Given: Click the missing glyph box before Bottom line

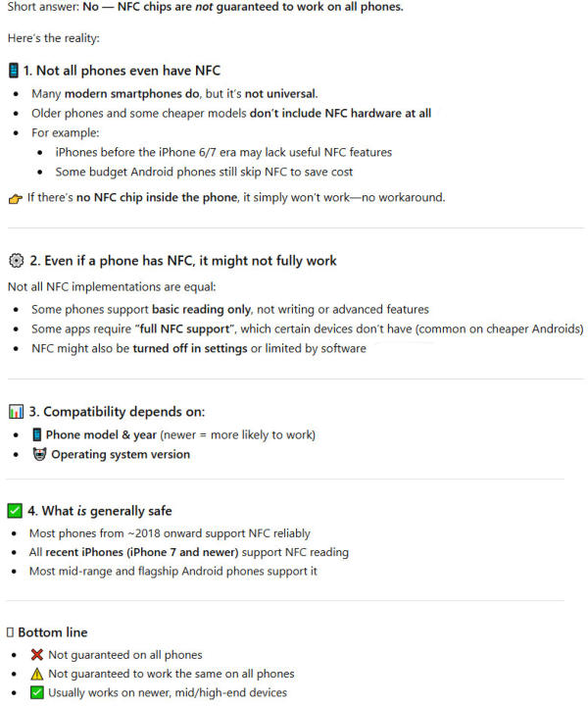Looking at the screenshot, I should coord(11,632).
